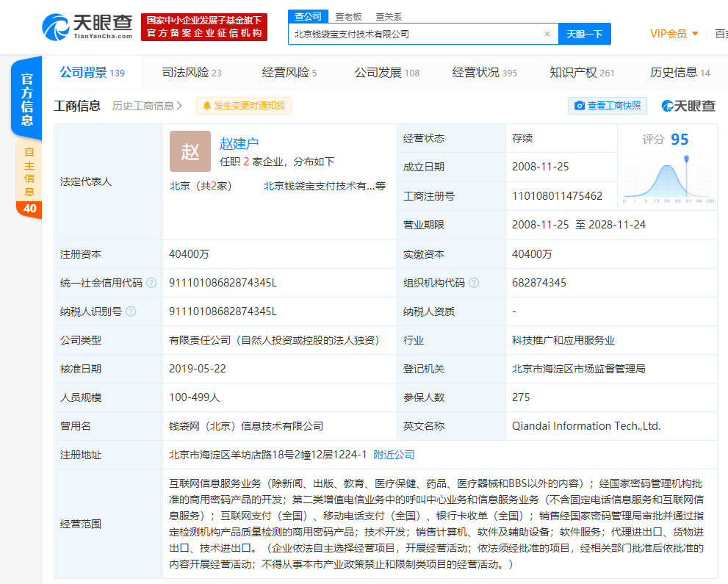Click help icon beside 统一社会信用代码
The image size is (728, 584).
pos(151,283)
